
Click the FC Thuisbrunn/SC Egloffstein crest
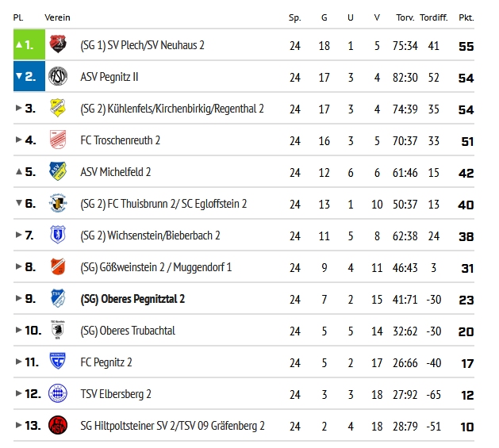[58, 203]
